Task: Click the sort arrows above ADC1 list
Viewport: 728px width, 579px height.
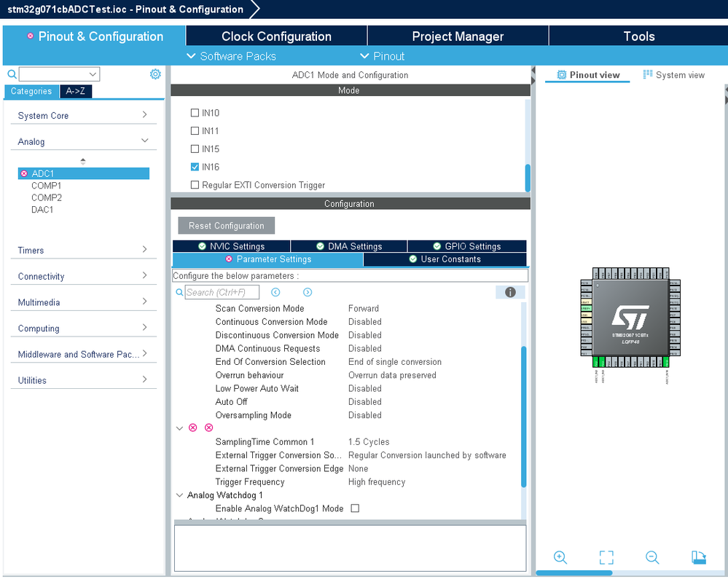Action: 82,162
